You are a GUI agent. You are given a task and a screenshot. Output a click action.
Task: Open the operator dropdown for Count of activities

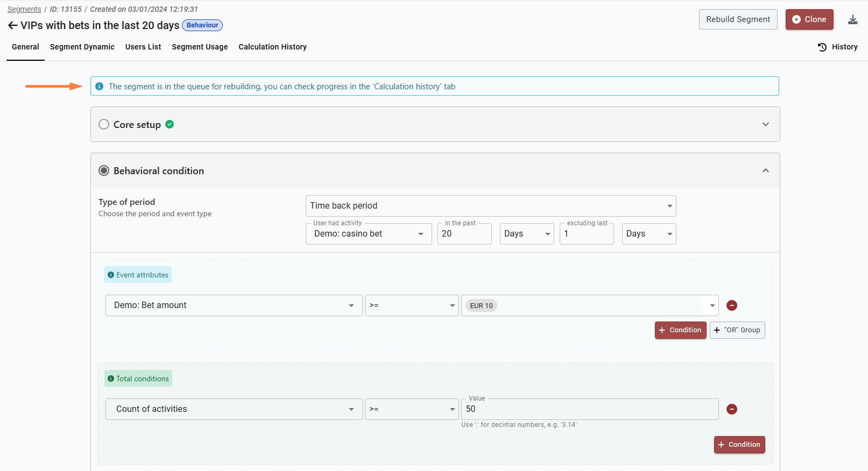coord(412,409)
